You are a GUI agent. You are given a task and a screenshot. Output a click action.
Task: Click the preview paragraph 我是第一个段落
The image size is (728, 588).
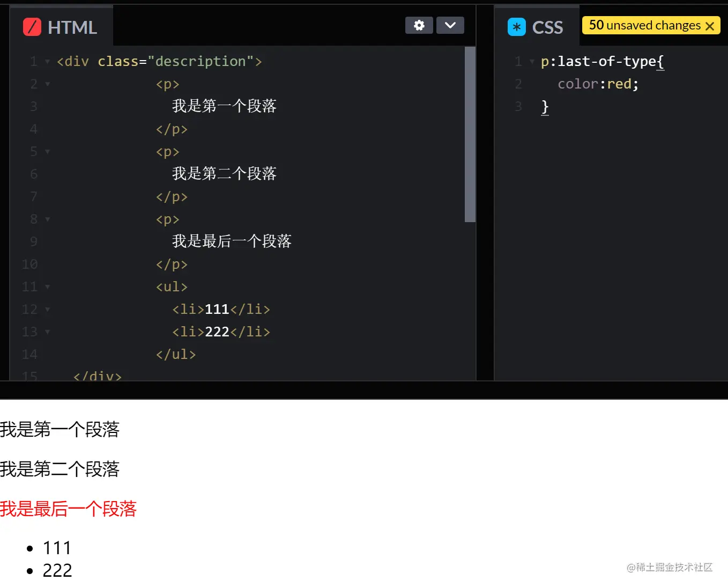click(60, 429)
